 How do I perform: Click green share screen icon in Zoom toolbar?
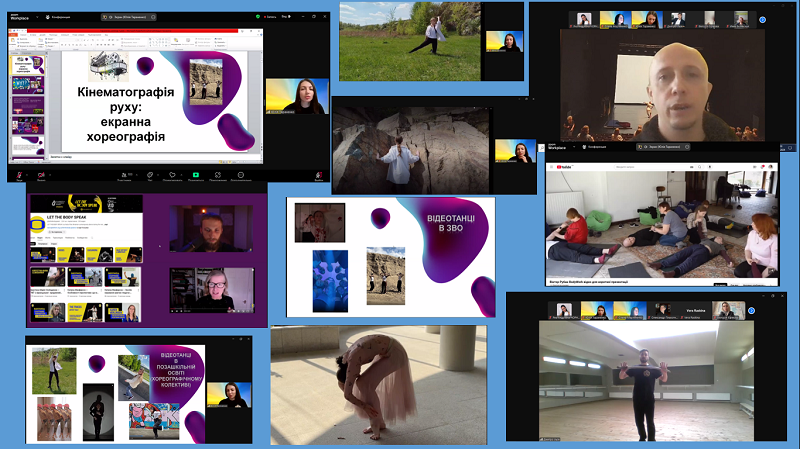pos(195,175)
